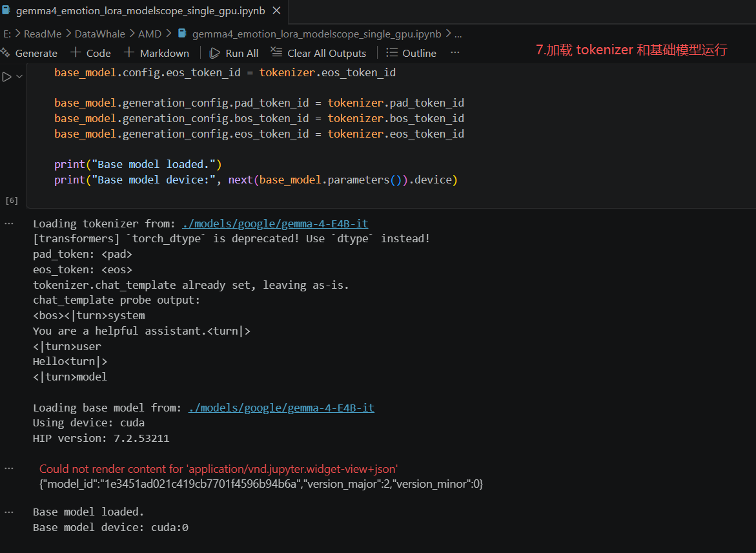Screen dimensions: 756x553
Task: Run the current code cell
Action: coord(6,77)
